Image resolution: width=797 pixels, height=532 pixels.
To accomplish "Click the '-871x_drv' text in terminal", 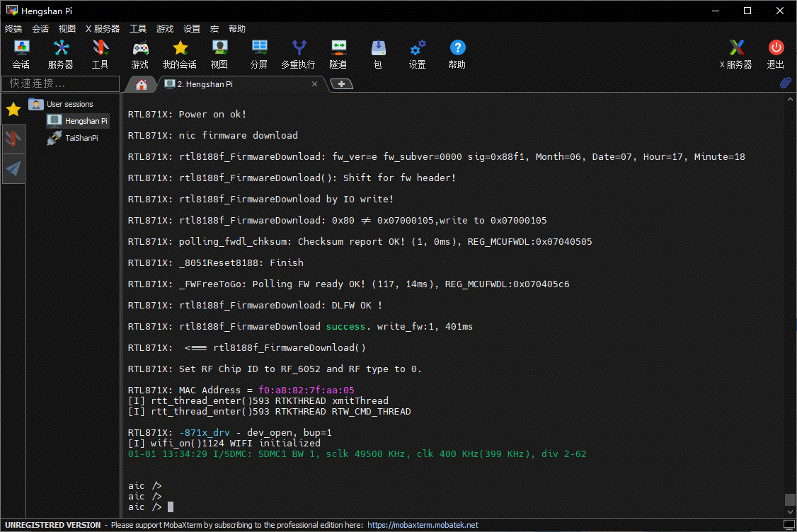I will pyautogui.click(x=205, y=432).
